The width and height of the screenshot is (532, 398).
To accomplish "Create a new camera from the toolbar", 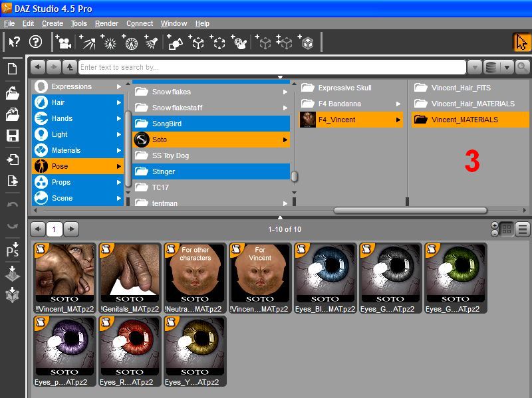I will point(63,42).
